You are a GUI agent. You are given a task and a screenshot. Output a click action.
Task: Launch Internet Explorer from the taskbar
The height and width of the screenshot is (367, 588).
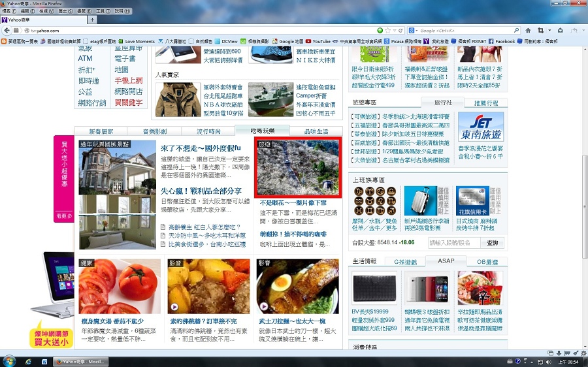pyautogui.click(x=29, y=362)
